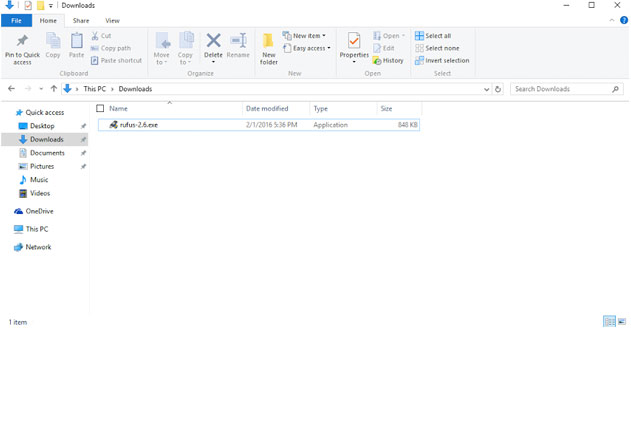631x444 pixels.
Task: Click Quick Access Toolbar properties icon
Action: (x=28, y=5)
